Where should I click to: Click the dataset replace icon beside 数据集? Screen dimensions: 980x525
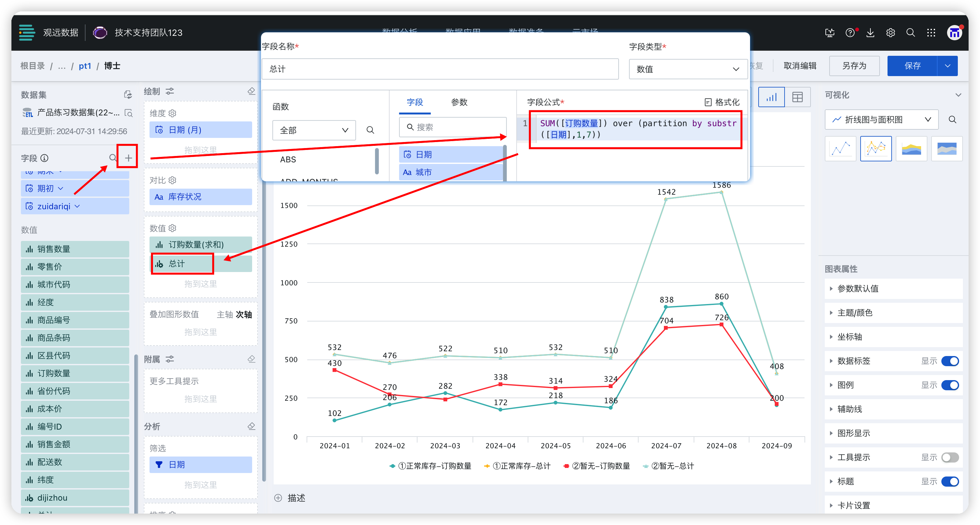click(128, 94)
